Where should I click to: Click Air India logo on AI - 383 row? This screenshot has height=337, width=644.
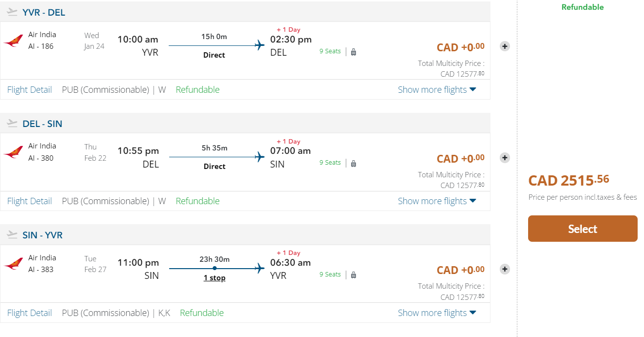coord(13,264)
